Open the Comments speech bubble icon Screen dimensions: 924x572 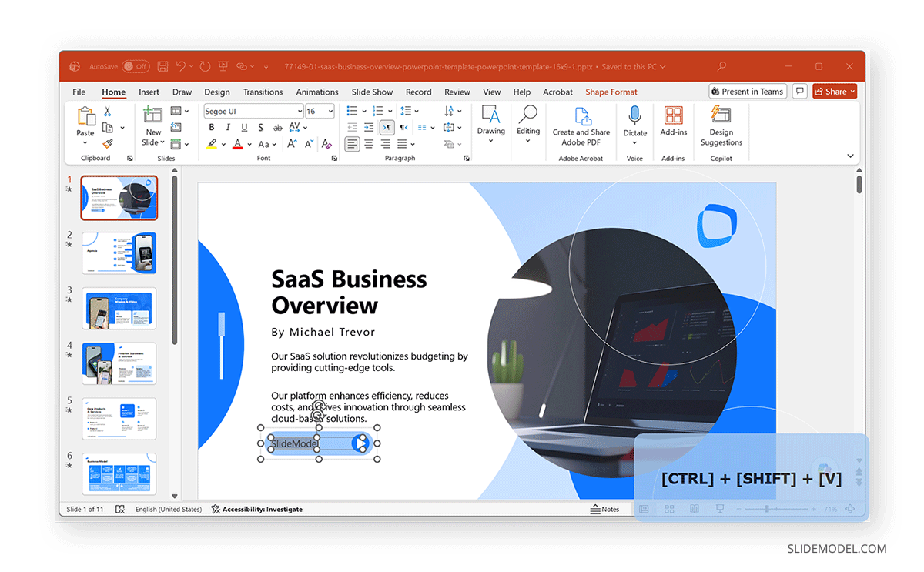800,92
